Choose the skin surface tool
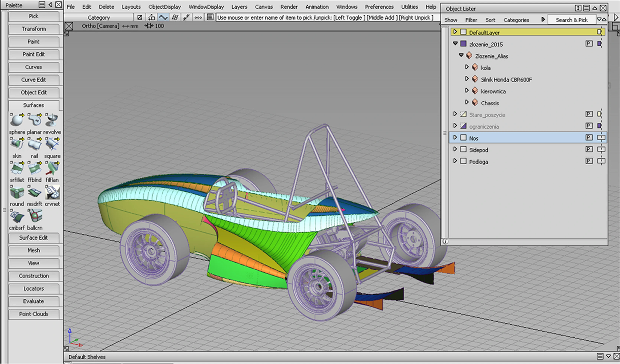Screen dimensions: 620x364 17,144
